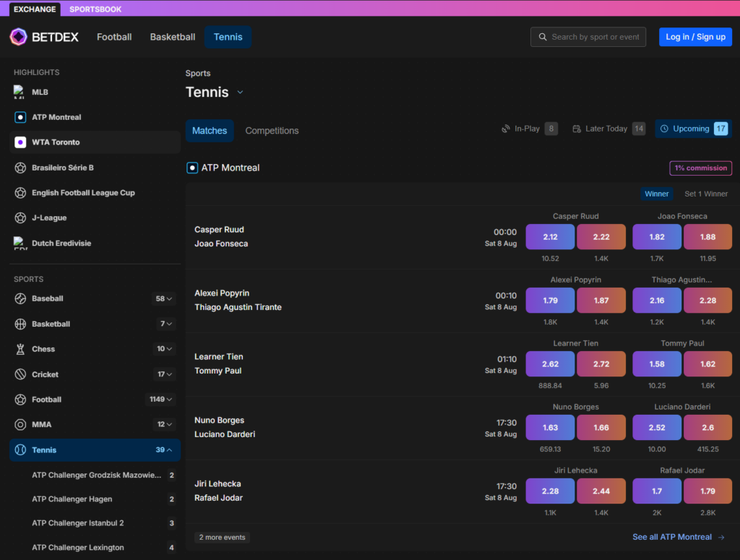Click the search magnifier icon
The width and height of the screenshot is (740, 560).
pyautogui.click(x=543, y=37)
